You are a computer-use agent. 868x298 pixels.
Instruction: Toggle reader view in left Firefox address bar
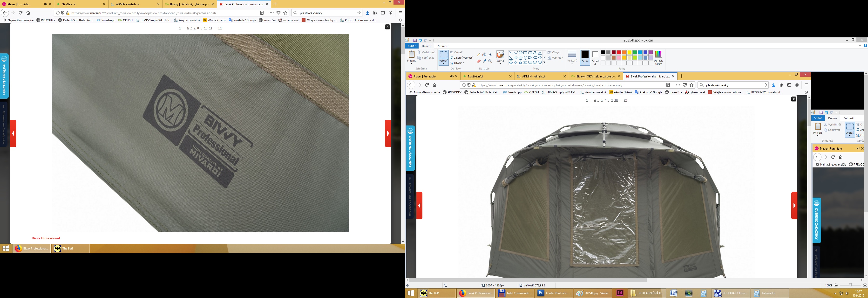pos(262,13)
